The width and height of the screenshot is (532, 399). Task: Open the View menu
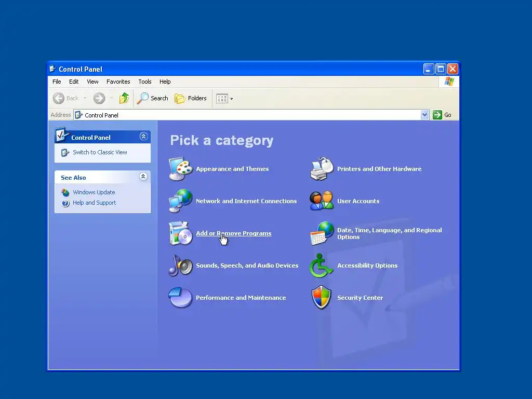coord(92,82)
